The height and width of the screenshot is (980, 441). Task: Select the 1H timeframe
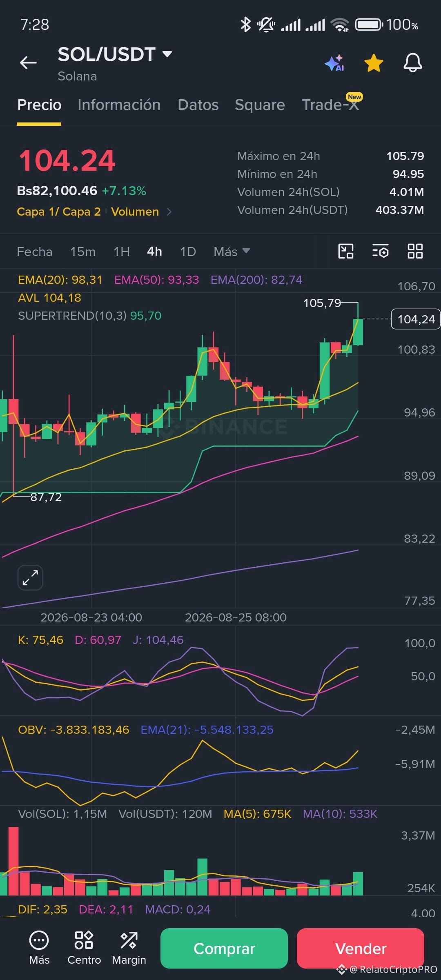point(122,252)
